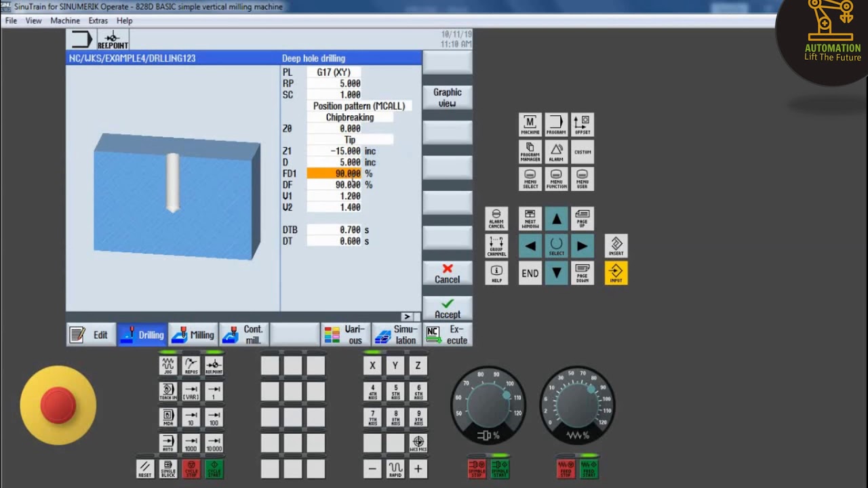Open the Extras menu

[x=98, y=21]
